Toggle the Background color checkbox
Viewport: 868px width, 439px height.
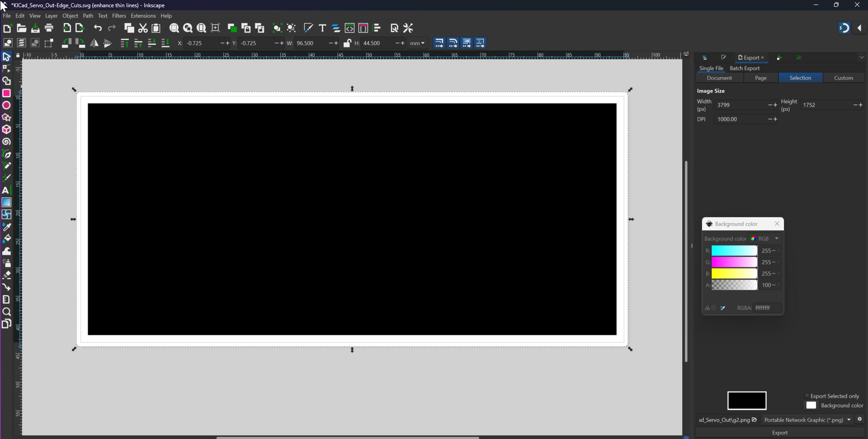point(811,406)
